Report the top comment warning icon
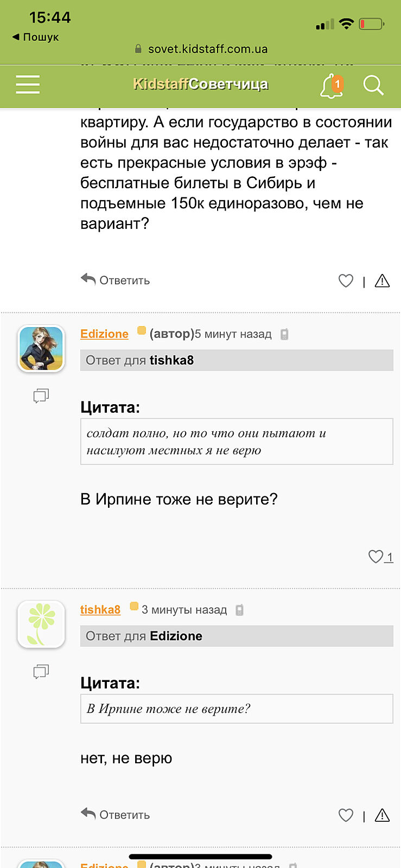 pyautogui.click(x=382, y=280)
